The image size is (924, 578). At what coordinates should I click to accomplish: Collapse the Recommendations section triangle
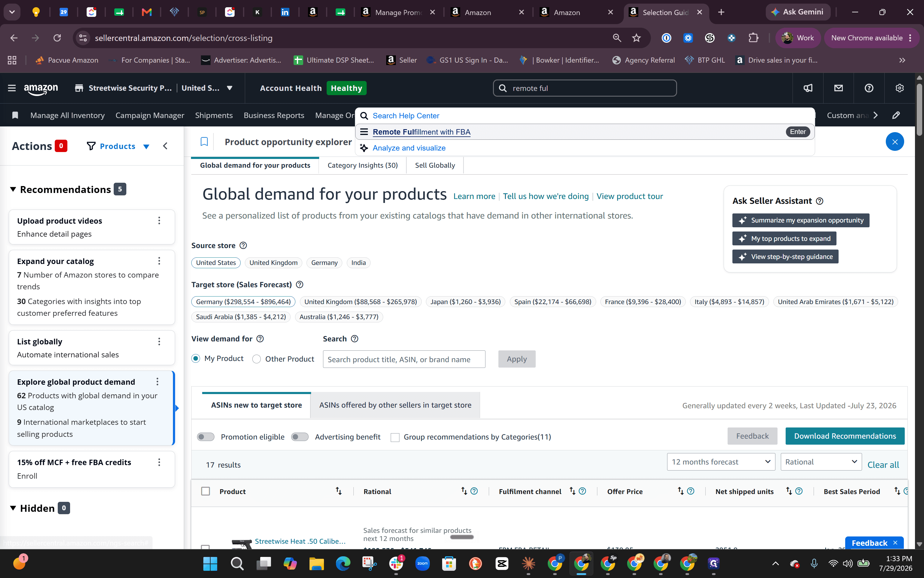click(x=13, y=189)
